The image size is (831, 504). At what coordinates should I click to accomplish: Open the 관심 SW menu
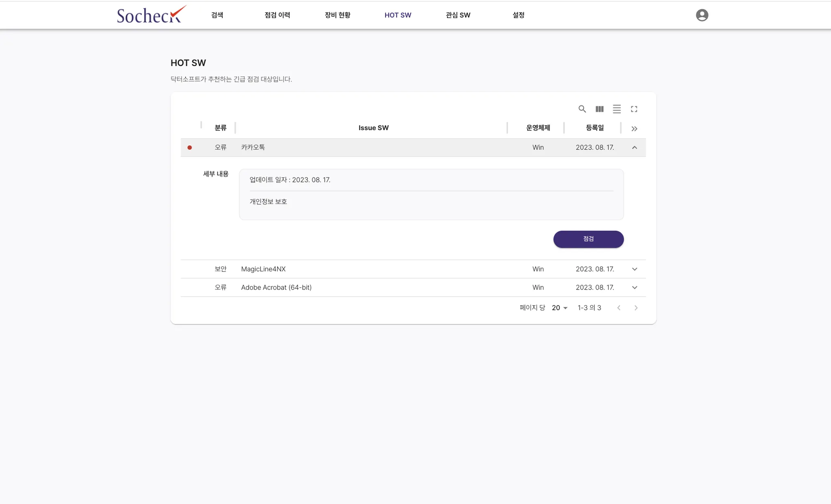pos(458,15)
